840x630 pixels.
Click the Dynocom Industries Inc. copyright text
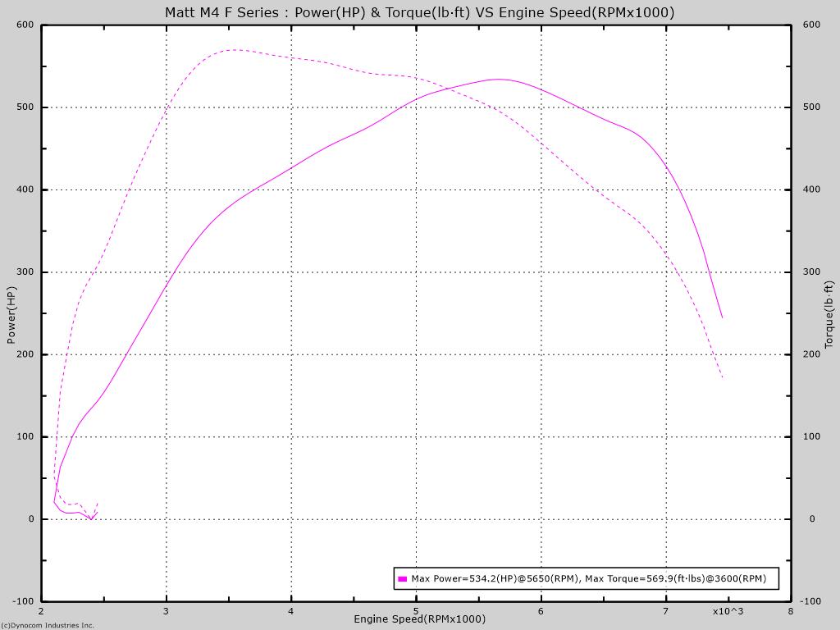48,625
